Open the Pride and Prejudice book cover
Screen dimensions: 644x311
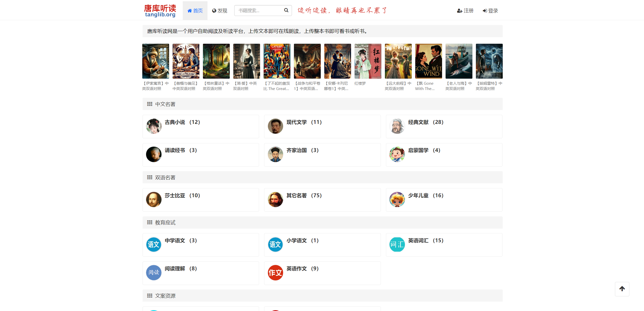[186, 61]
